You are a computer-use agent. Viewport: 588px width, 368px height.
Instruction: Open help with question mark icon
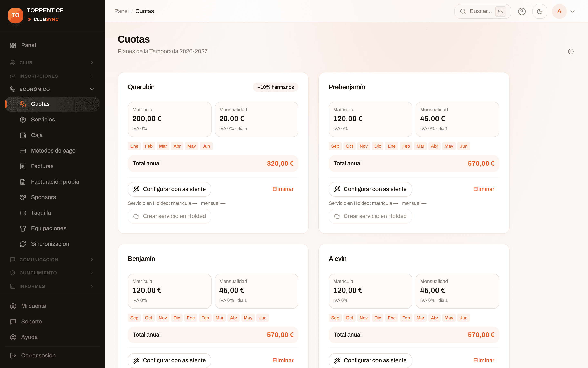522,11
